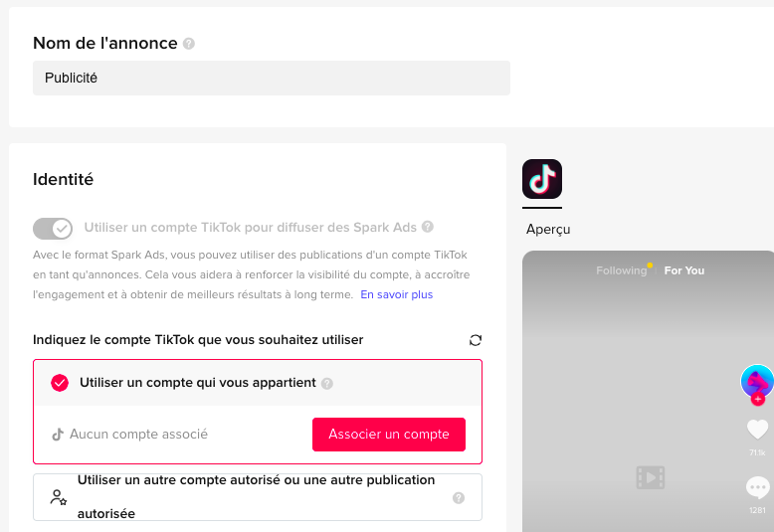Click help icon beside 'Utiliser un compte qui vous appartient'
The width and height of the screenshot is (774, 532).
(x=327, y=383)
